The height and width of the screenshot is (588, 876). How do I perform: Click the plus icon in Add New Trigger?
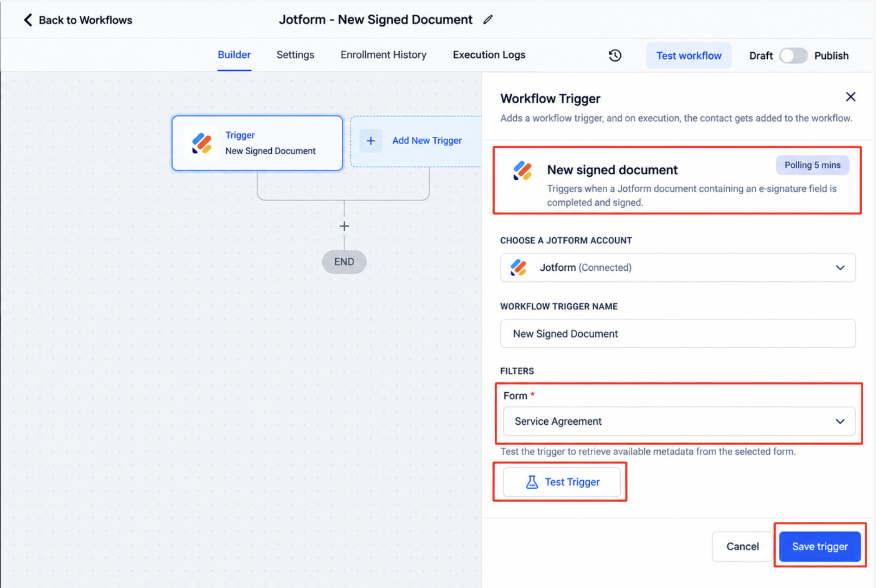[371, 141]
